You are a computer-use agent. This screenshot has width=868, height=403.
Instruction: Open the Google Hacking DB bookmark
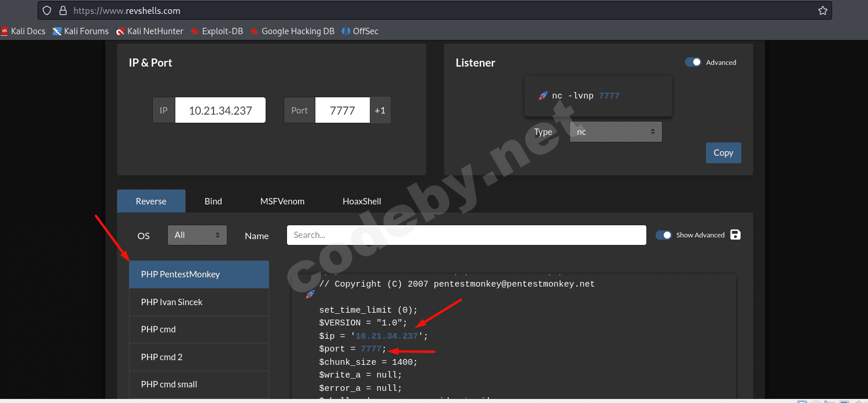click(292, 31)
